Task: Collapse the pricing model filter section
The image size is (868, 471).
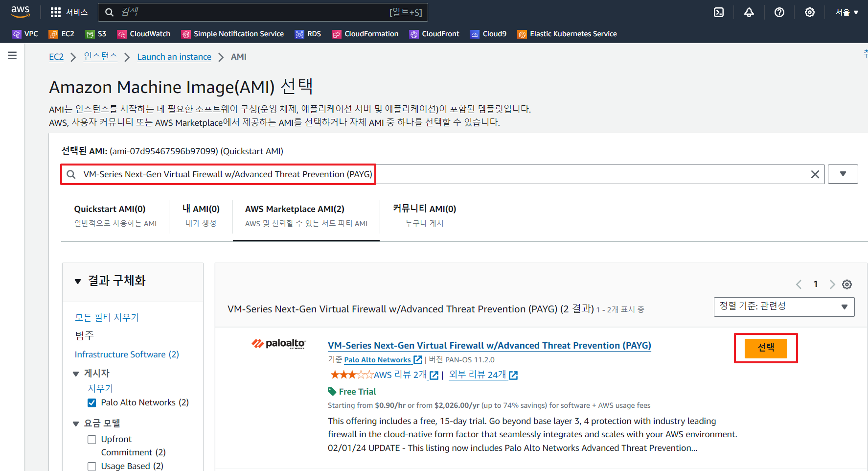Action: point(76,424)
